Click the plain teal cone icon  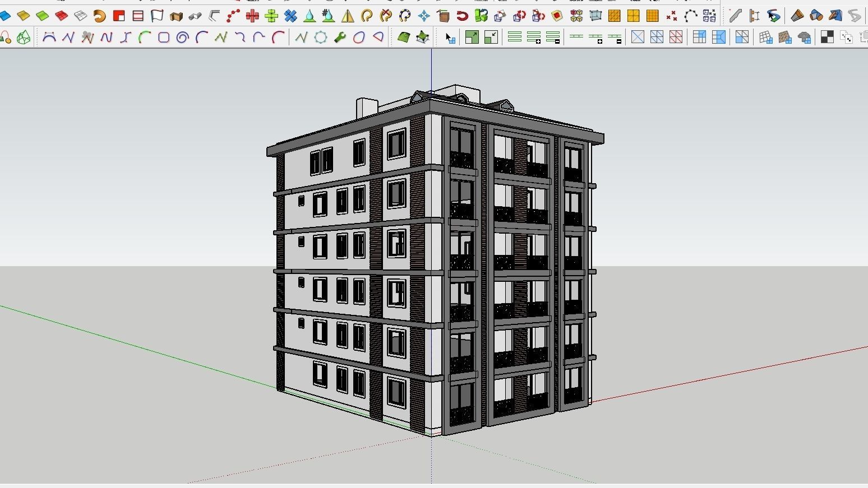tap(310, 16)
